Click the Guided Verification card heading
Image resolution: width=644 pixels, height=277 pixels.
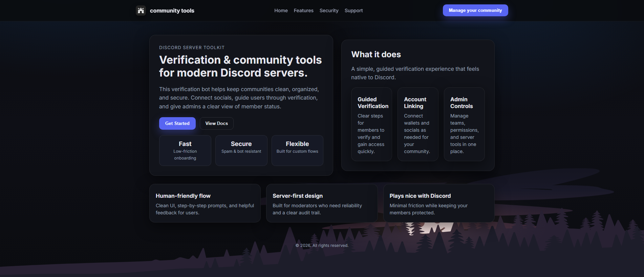pyautogui.click(x=373, y=103)
